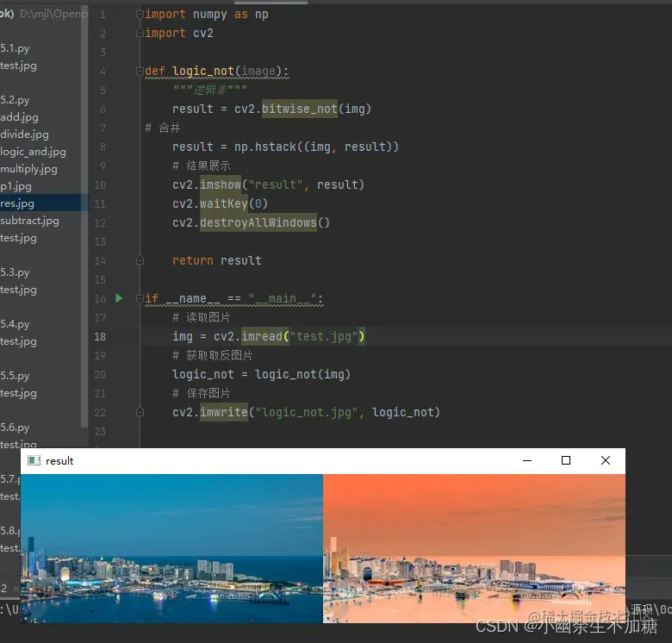Click the project path D:\mjl\Opencv text
Image resolution: width=672 pixels, height=643 pixels.
click(53, 14)
